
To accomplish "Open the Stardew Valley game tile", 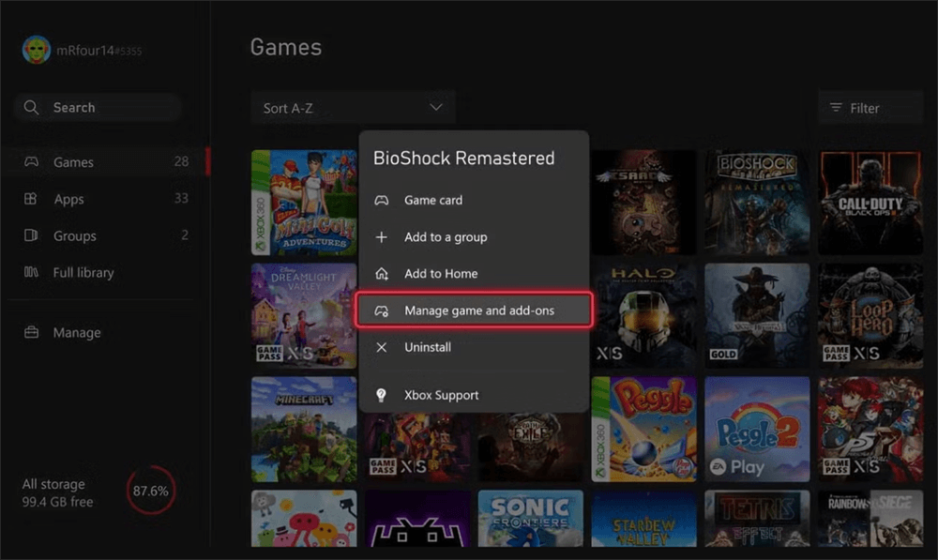I will (x=643, y=518).
